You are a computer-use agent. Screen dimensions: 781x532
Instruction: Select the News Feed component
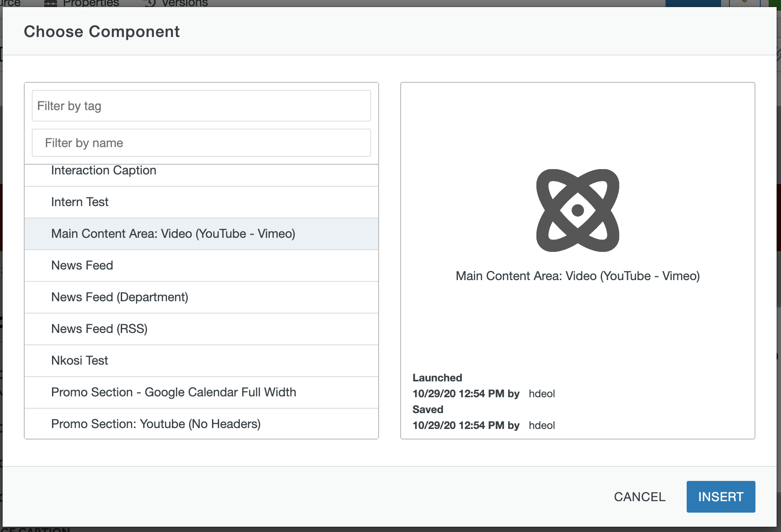(x=201, y=265)
